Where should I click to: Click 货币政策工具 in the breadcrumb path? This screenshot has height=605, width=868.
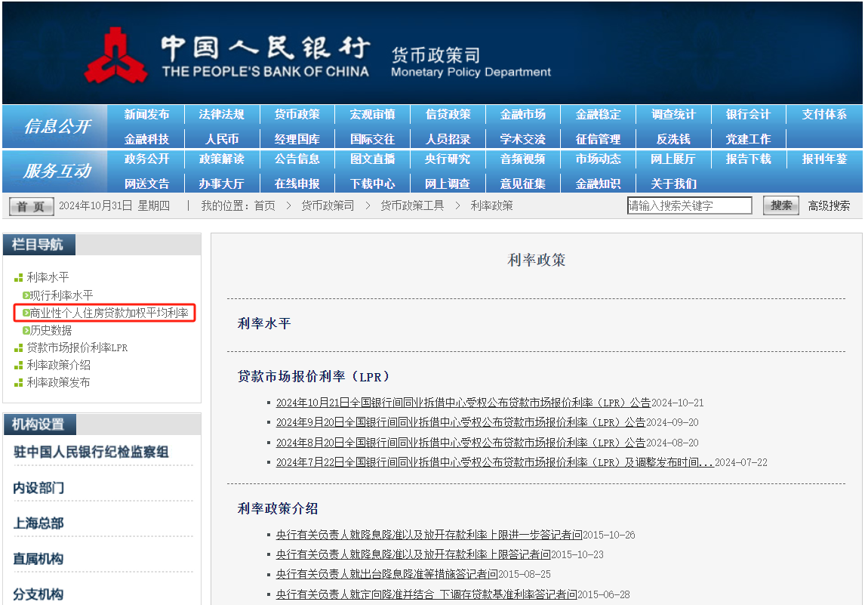[412, 205]
